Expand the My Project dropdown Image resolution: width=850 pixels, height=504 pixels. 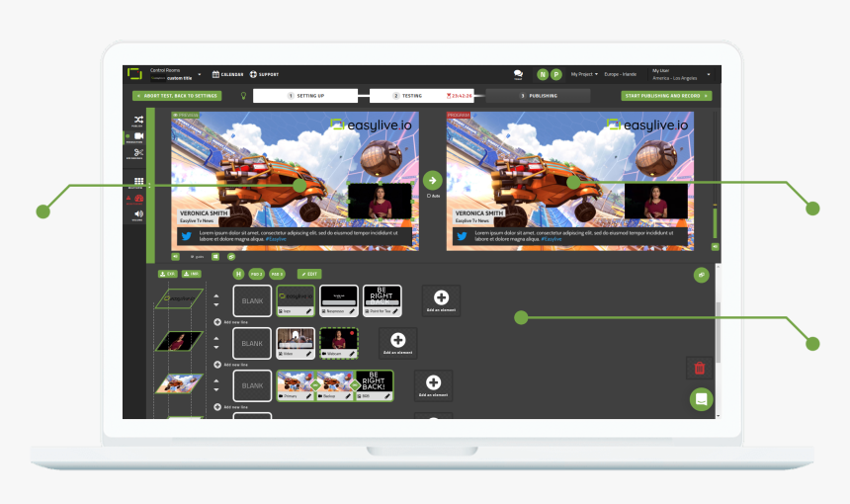coord(584,74)
